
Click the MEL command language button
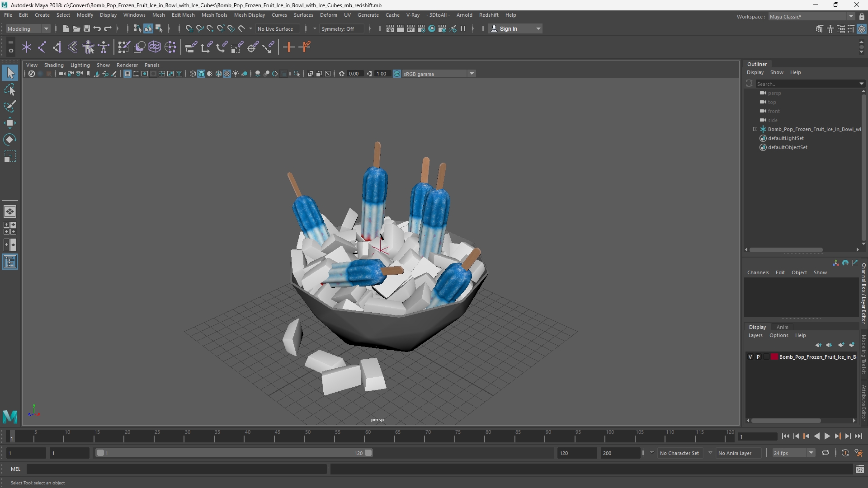[16, 469]
